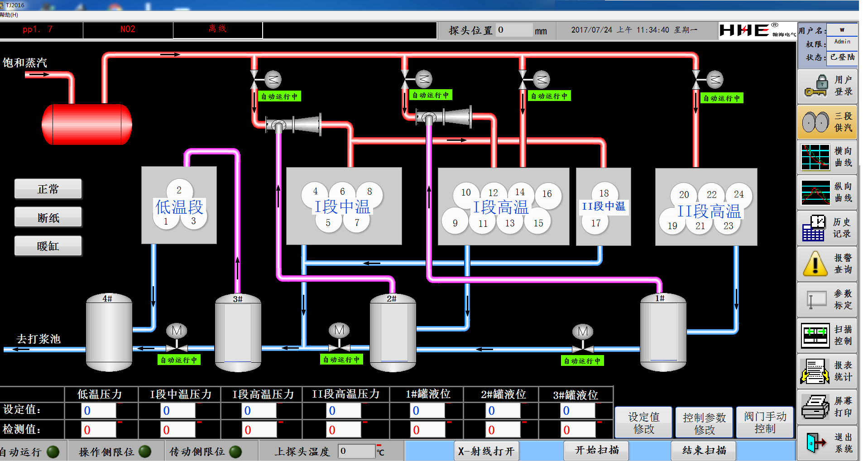Select the 暖缸 mode button
This screenshot has width=868, height=461.
coord(48,246)
